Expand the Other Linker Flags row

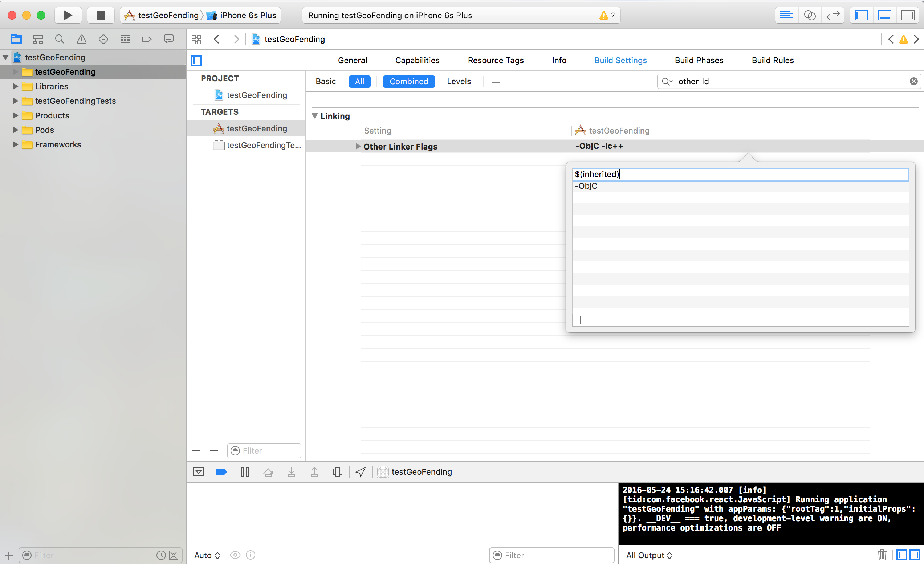click(x=358, y=147)
